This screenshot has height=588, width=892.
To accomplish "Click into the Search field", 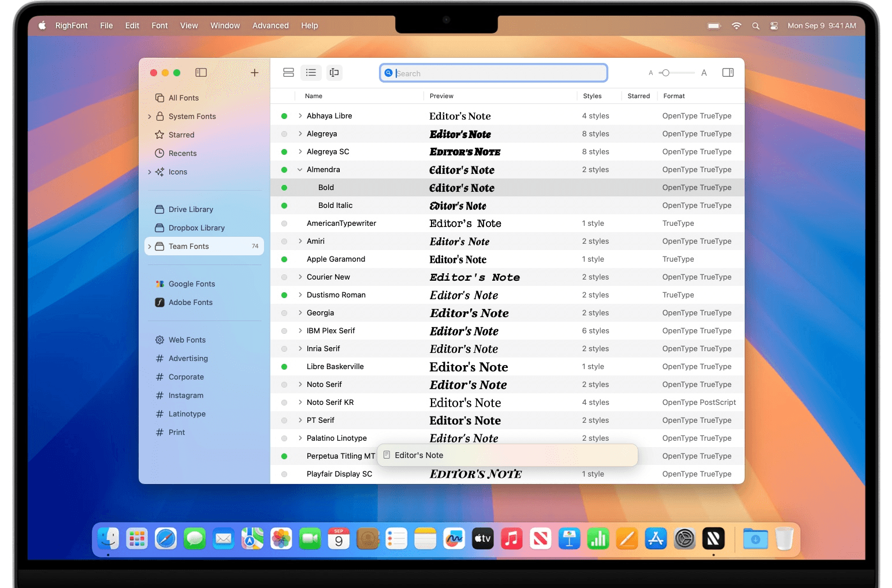I will click(x=493, y=73).
